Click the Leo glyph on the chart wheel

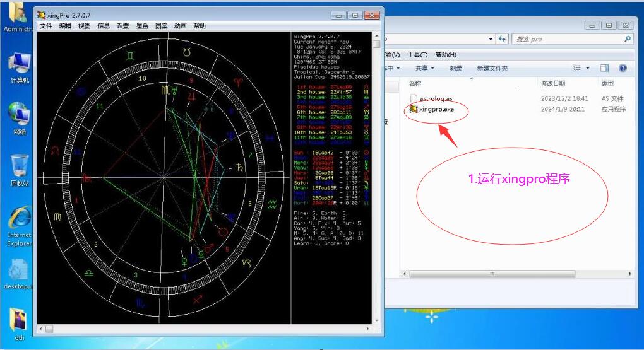click(x=55, y=151)
